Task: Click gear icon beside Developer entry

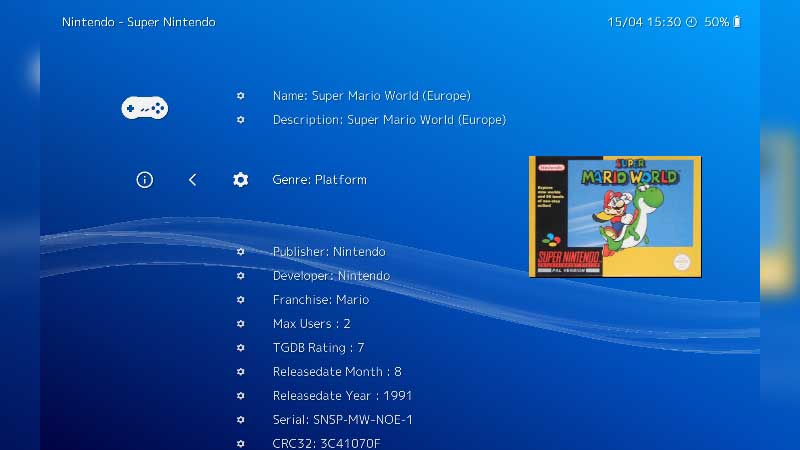Action: click(240, 276)
